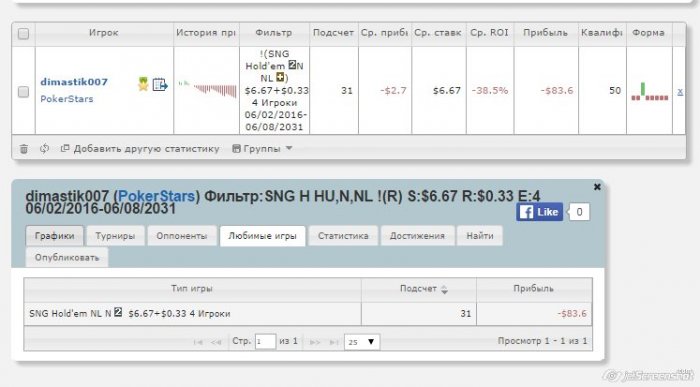The height and width of the screenshot is (387, 700).
Task: Go to the next page of results
Action: 315,342
